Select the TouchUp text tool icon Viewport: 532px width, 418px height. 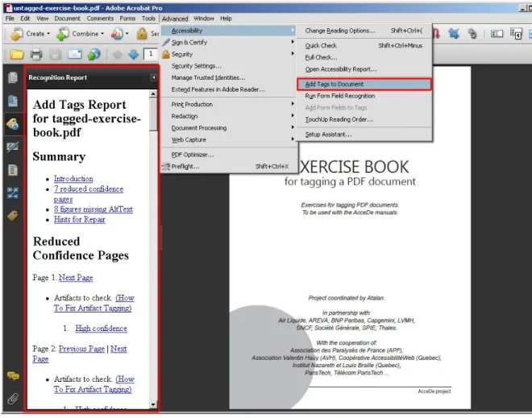(x=516, y=34)
